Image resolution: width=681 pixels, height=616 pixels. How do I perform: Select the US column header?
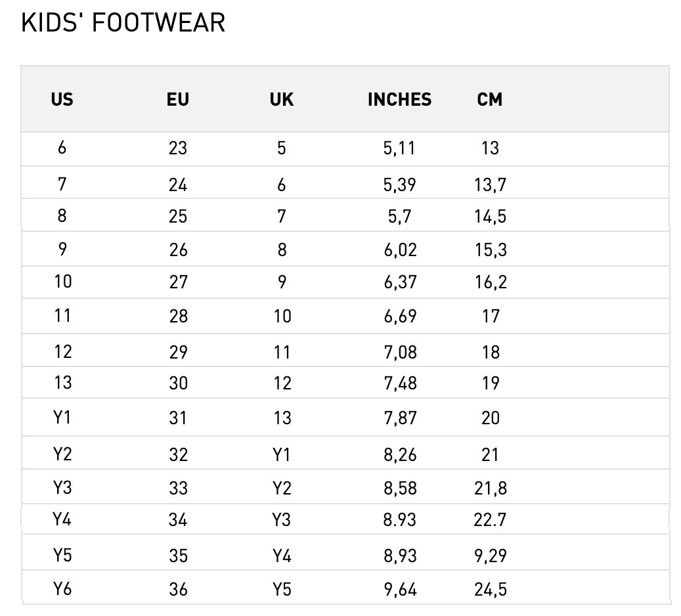pos(62,99)
